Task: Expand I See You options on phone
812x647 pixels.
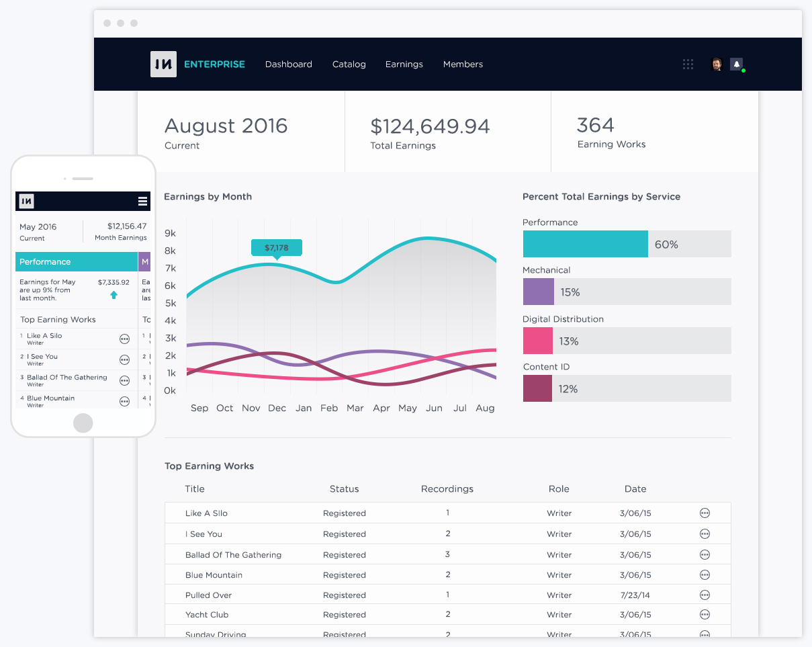Action: (124, 360)
